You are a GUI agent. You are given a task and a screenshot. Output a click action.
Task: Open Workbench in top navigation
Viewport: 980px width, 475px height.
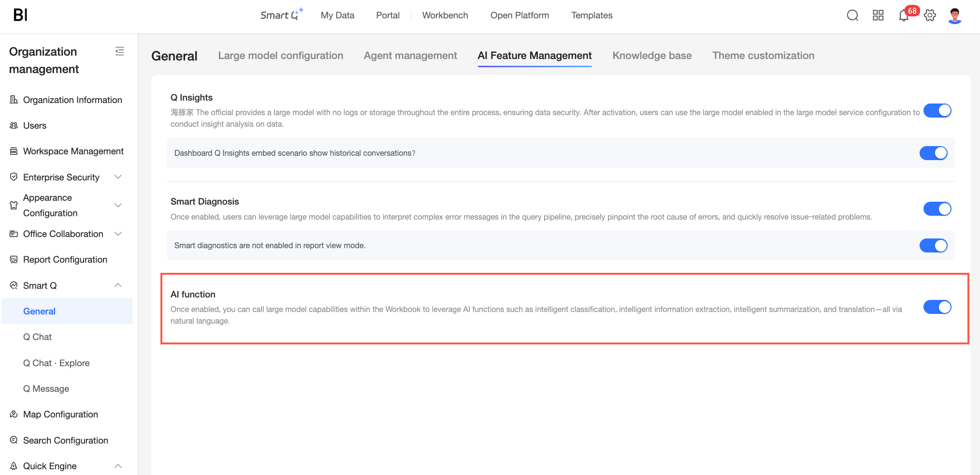tap(445, 15)
